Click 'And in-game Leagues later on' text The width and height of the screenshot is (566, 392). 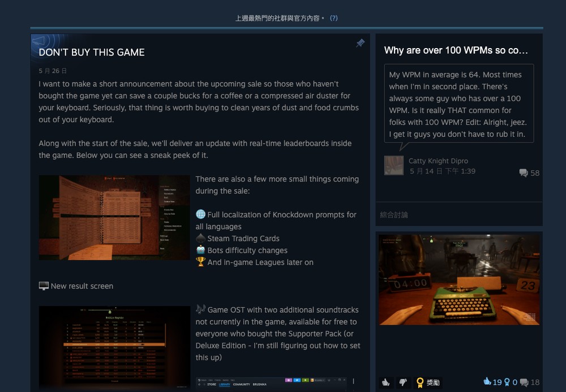click(x=260, y=262)
